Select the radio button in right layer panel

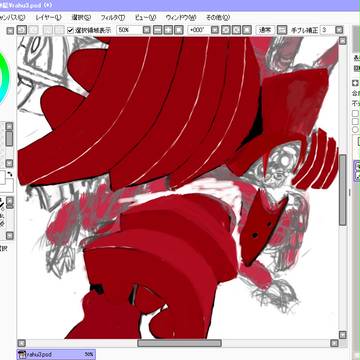coord(355,129)
